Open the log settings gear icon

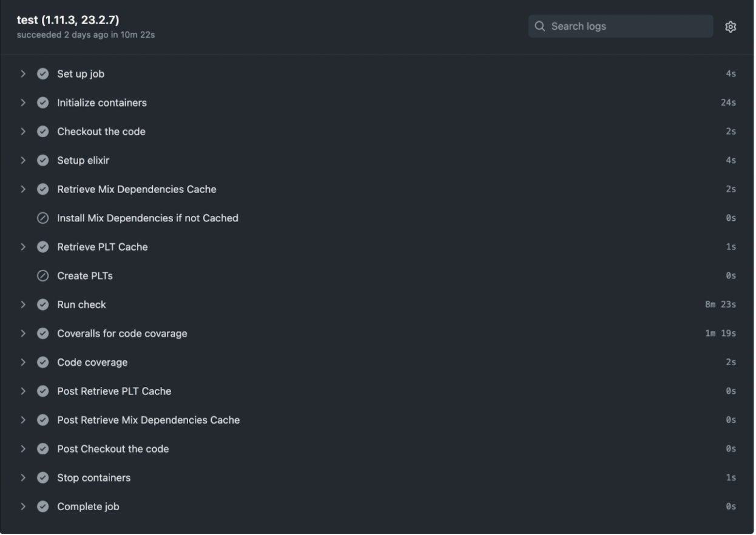tap(731, 27)
